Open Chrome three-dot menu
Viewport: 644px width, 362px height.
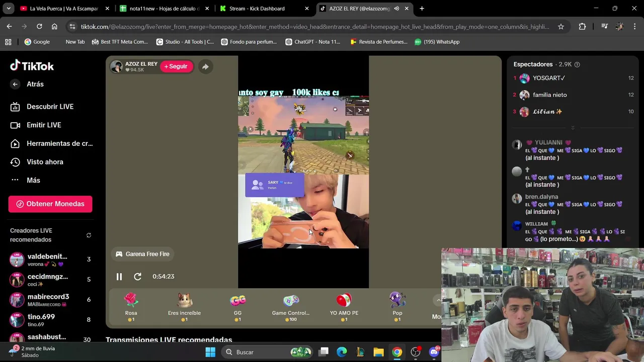tap(634, 27)
